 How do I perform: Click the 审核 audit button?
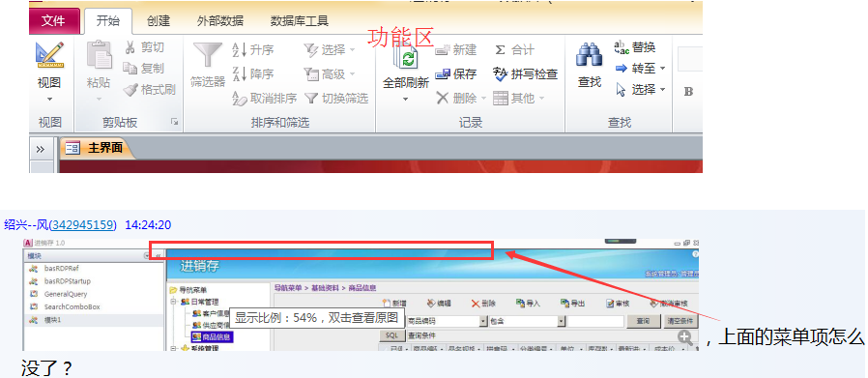point(618,304)
